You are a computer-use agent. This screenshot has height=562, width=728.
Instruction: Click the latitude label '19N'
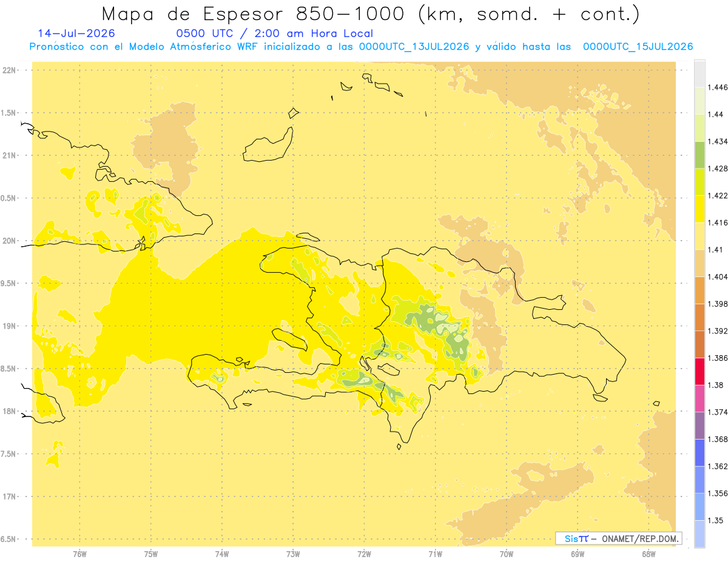coord(9,326)
